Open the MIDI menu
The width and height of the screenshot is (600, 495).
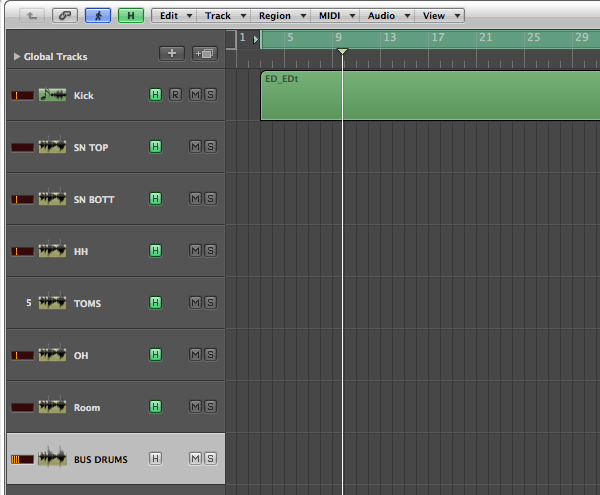[335, 16]
